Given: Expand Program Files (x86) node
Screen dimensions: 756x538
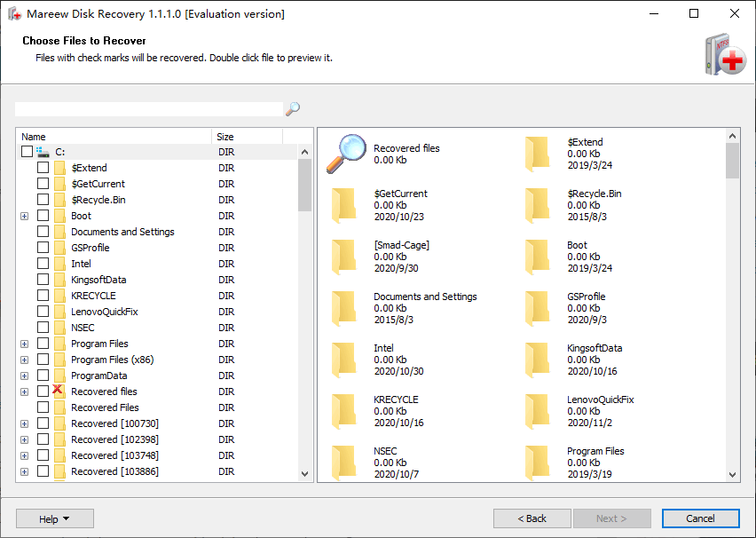Looking at the screenshot, I should [25, 360].
